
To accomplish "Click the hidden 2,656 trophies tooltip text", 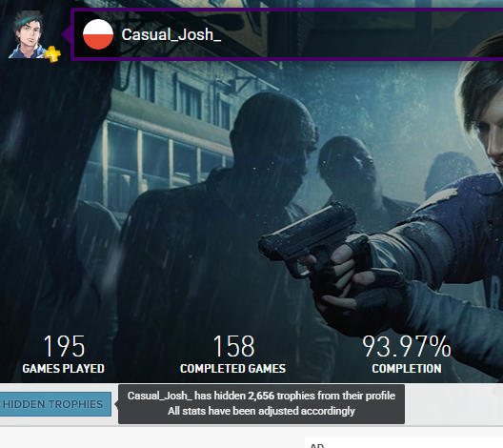I will click(261, 396).
